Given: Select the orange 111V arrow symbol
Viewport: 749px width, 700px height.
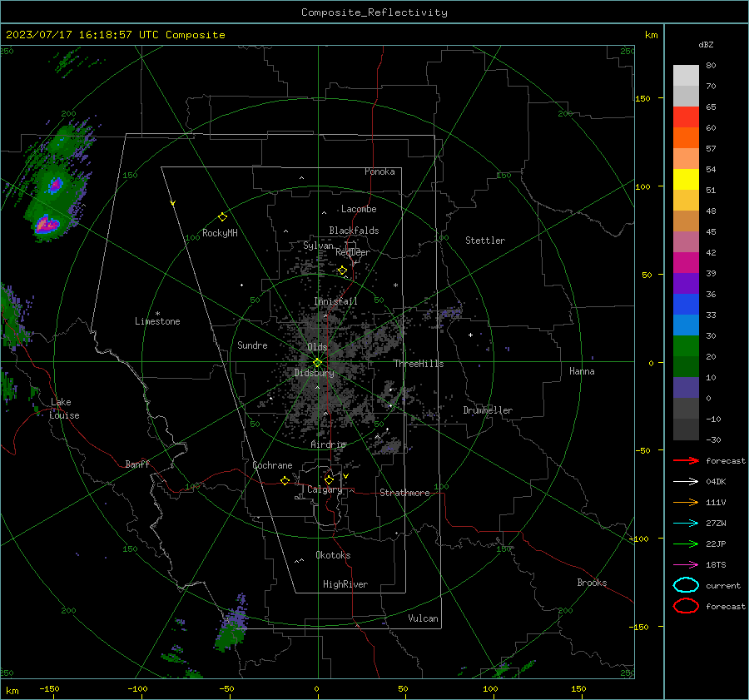Looking at the screenshot, I should (x=686, y=502).
